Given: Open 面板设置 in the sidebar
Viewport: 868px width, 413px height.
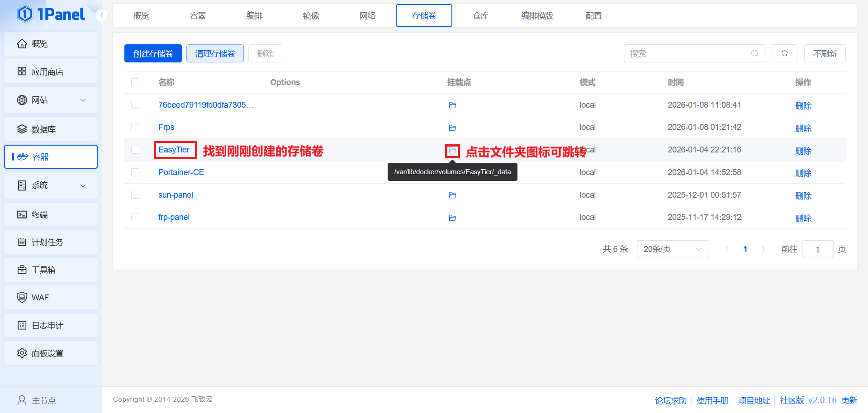Looking at the screenshot, I should click(51, 353).
